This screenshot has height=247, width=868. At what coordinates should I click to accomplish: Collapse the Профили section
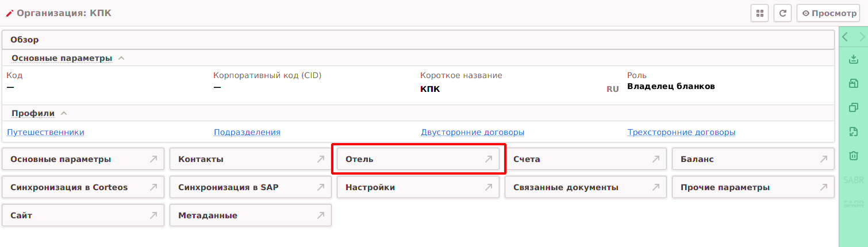point(64,113)
